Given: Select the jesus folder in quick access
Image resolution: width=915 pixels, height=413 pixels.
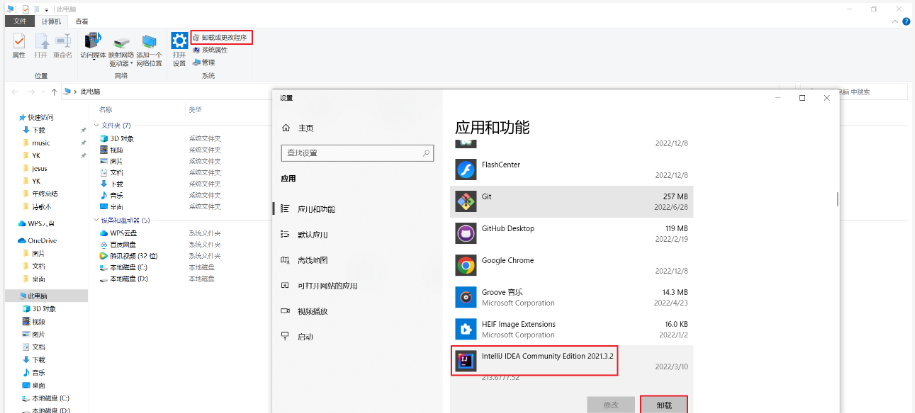Looking at the screenshot, I should [40, 169].
